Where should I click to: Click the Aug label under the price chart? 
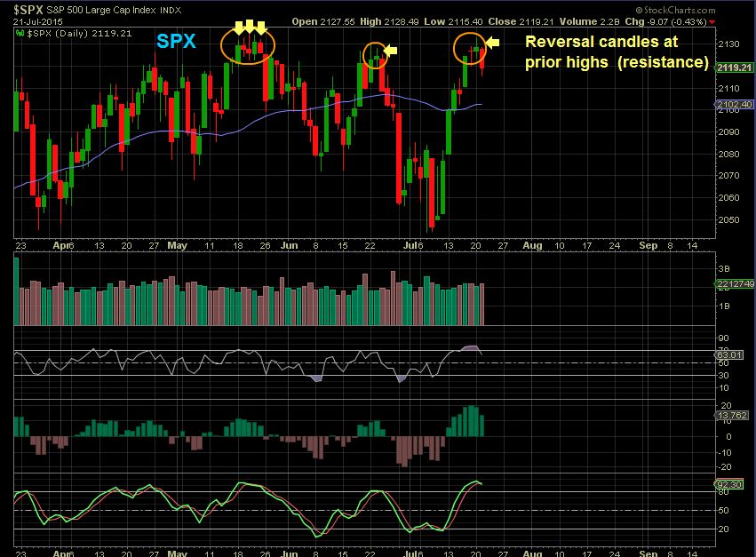click(532, 245)
